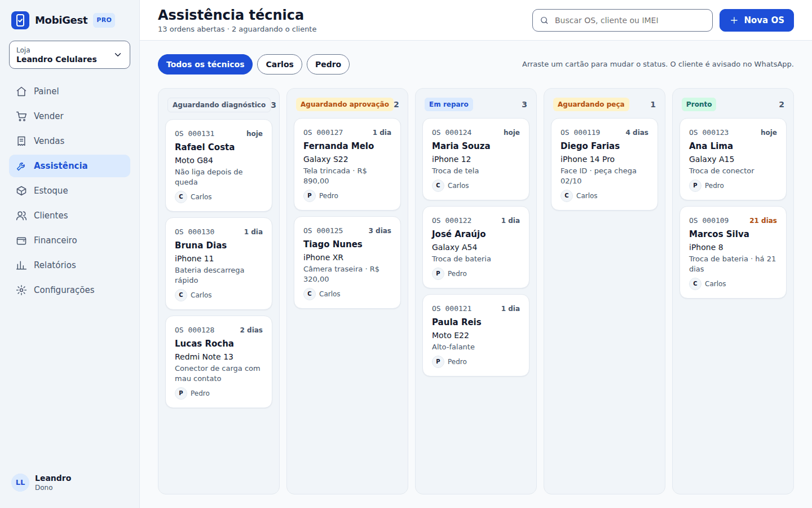Navigate to Configurações

click(x=69, y=290)
